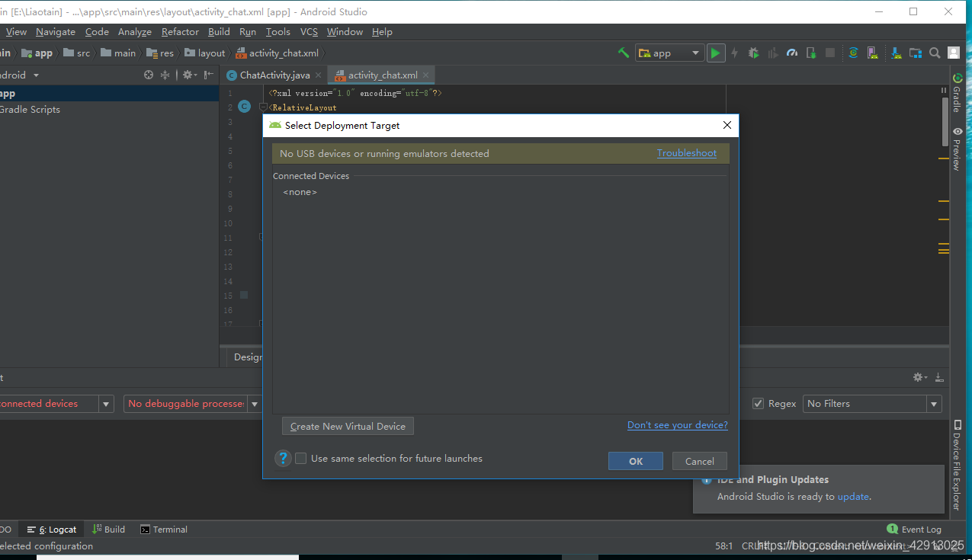This screenshot has height=560, width=972.
Task: Open the Device File Explorer side tab
Action: pos(958,466)
